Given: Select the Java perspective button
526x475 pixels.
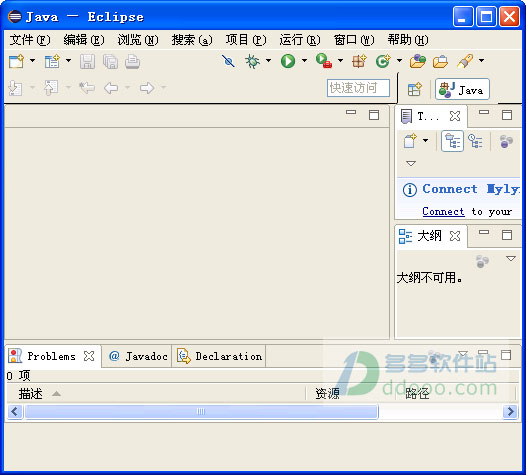Looking at the screenshot, I should coord(462,89).
